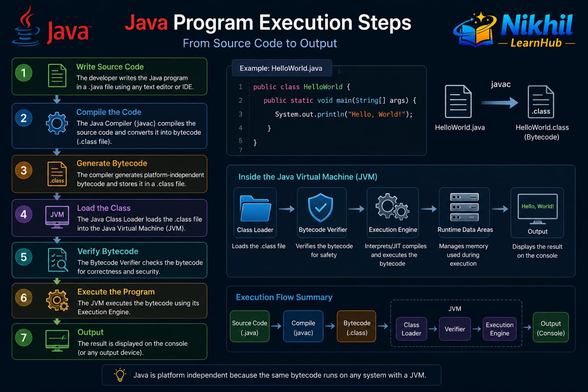The height and width of the screenshot is (392, 588).
Task: Click the Write Source Code document icon
Action: (x=57, y=76)
